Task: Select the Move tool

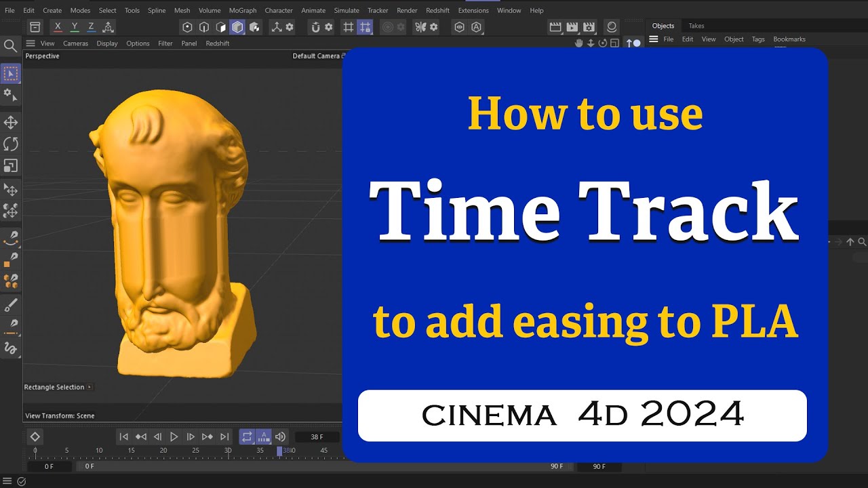Action: click(10, 122)
